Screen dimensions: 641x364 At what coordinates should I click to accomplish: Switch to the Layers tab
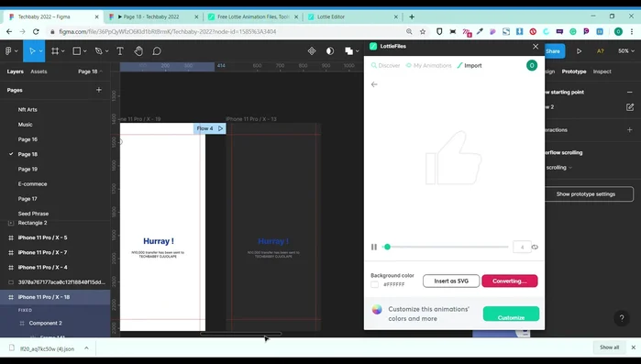(15, 72)
